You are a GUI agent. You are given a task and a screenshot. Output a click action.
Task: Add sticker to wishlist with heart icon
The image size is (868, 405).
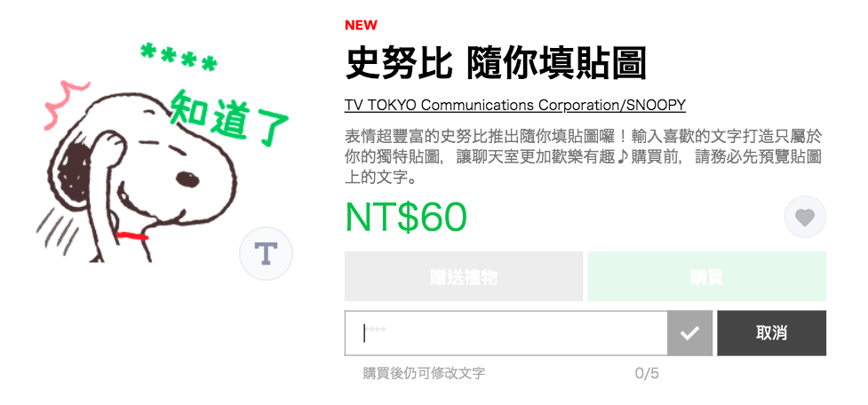805,217
